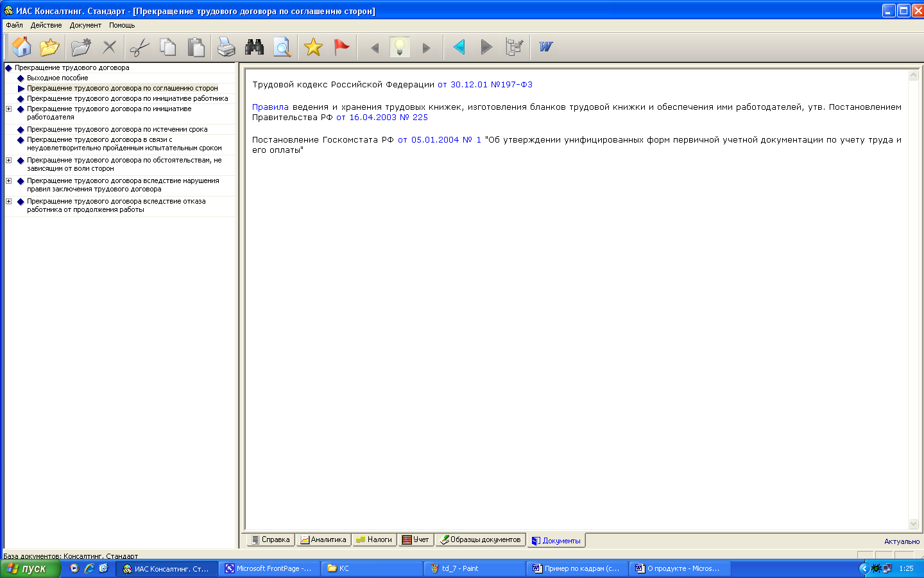The image size is (924, 578).
Task: Open the Файл menu
Action: click(14, 25)
